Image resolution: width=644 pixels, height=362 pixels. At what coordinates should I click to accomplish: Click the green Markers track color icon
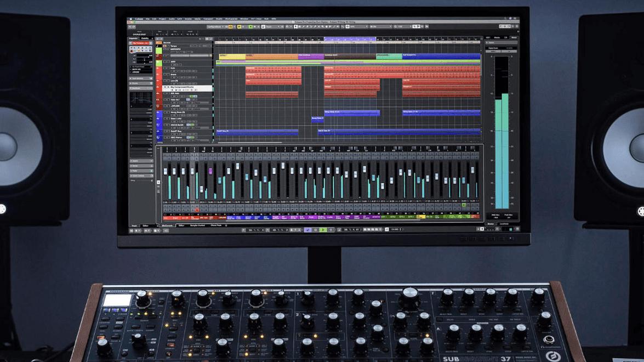pos(159,51)
